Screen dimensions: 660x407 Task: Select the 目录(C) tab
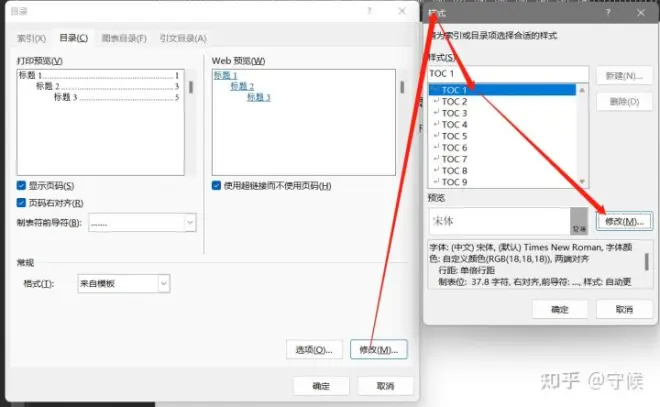[x=74, y=38]
